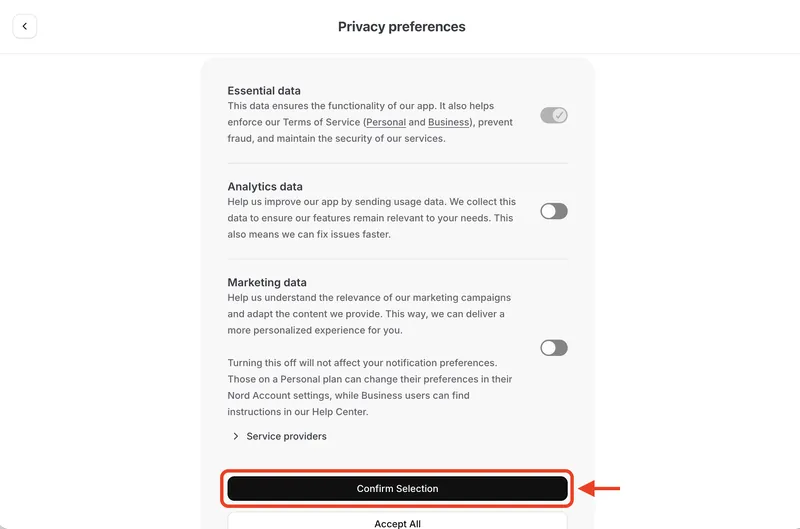Click the Analytics usage data description
This screenshot has height=529, width=800.
371,218
